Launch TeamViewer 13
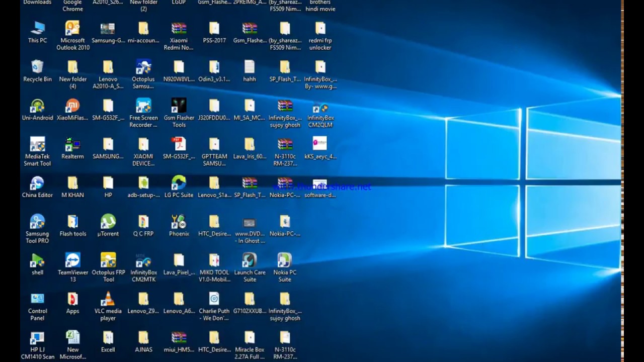The width and height of the screenshot is (644, 362). click(x=73, y=267)
